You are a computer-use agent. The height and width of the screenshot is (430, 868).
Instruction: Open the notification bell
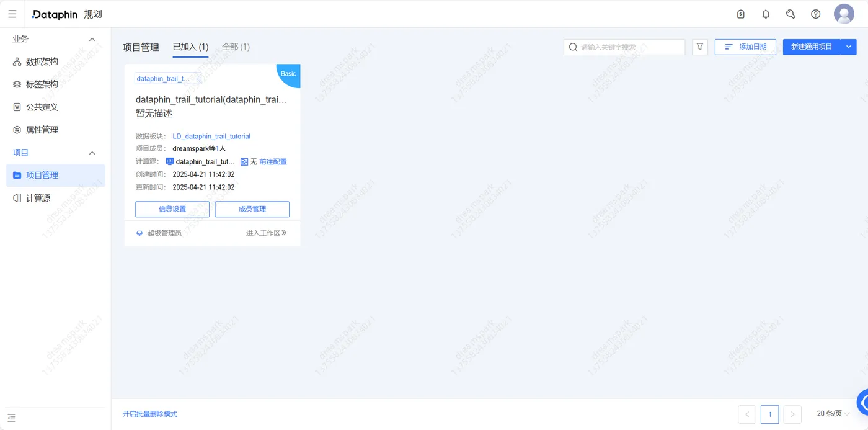(766, 14)
